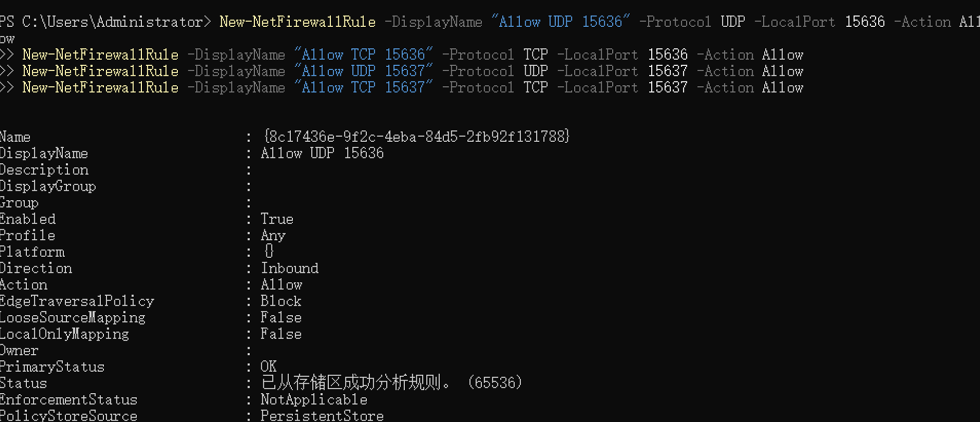Click the 15637 port number in the last command

[667, 87]
